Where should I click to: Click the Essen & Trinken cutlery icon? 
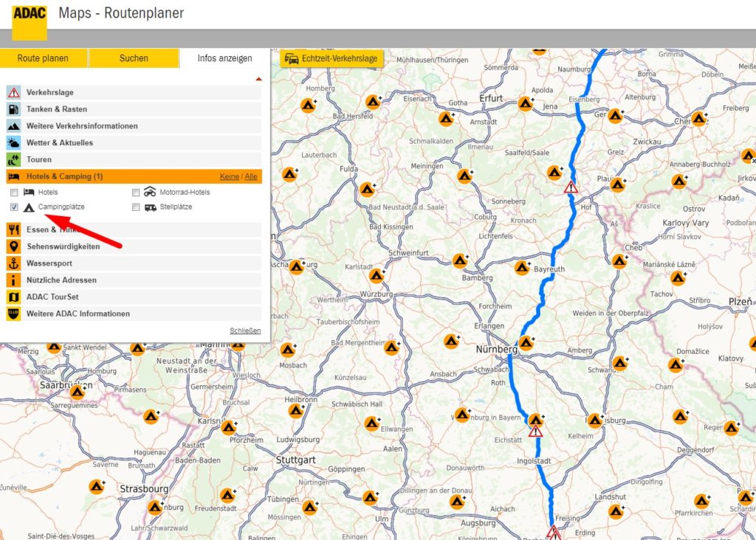(13, 229)
